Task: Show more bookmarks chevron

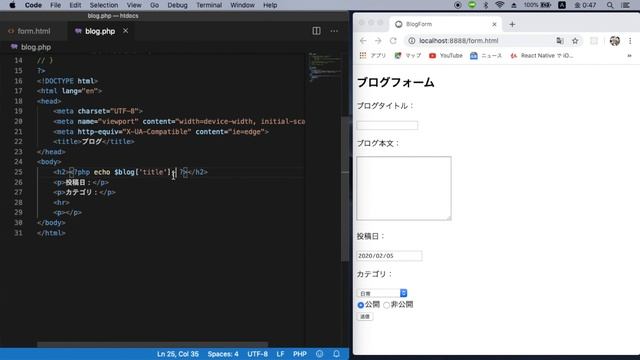Action: tap(629, 56)
